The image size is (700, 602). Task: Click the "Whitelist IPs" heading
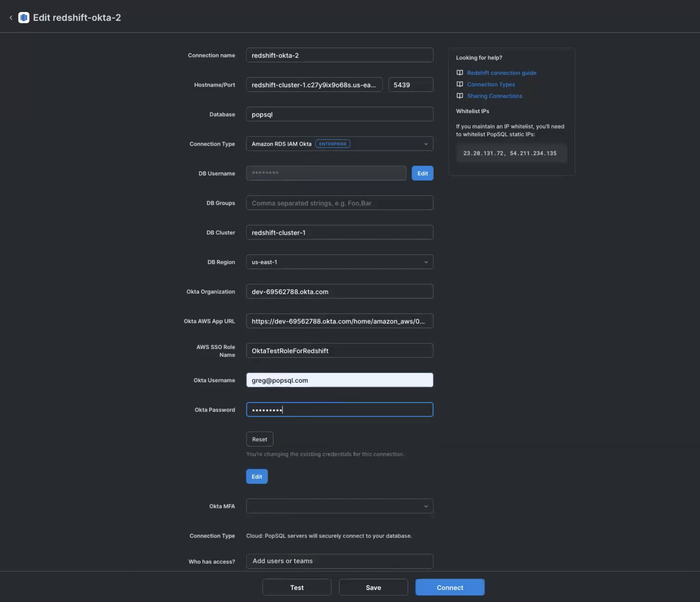473,111
